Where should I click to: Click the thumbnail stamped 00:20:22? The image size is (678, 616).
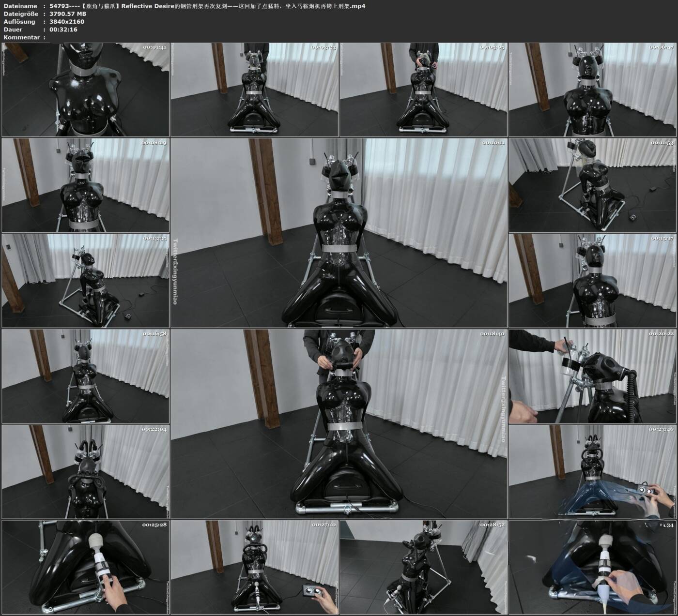pos(592,376)
